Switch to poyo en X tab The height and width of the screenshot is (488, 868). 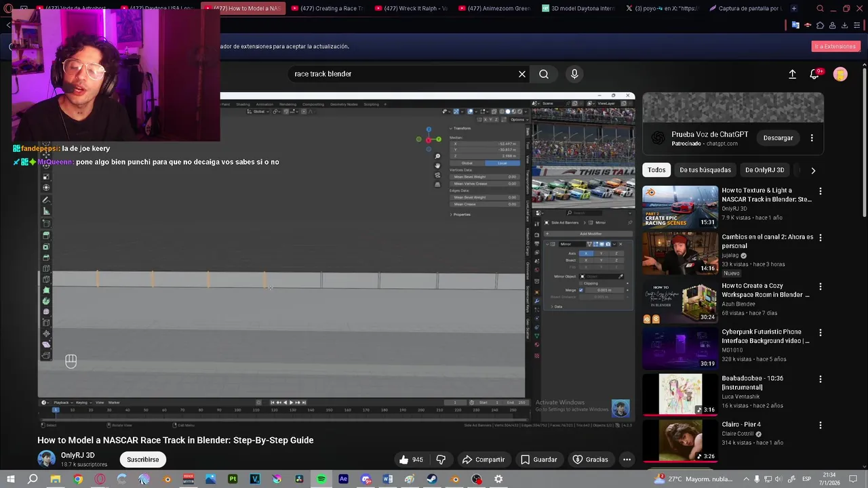[662, 8]
